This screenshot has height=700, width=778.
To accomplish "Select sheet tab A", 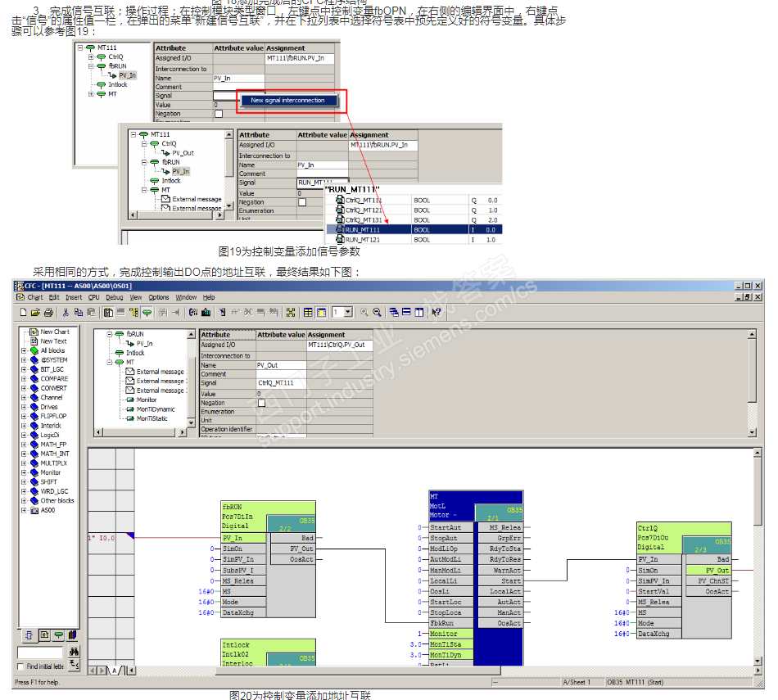I will pos(114,671).
